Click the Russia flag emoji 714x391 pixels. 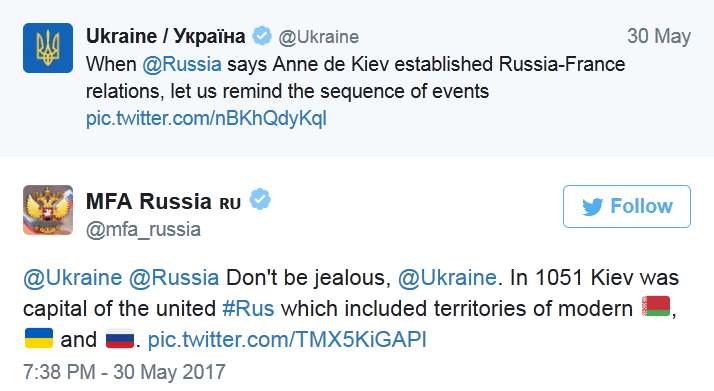(120, 338)
